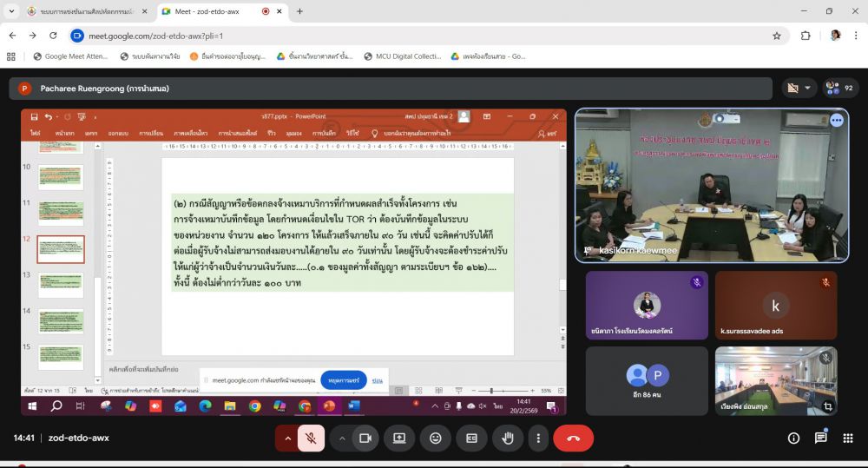868x468 pixels.
Task: Unmute the microphone in Meet controls
Action: 311,438
